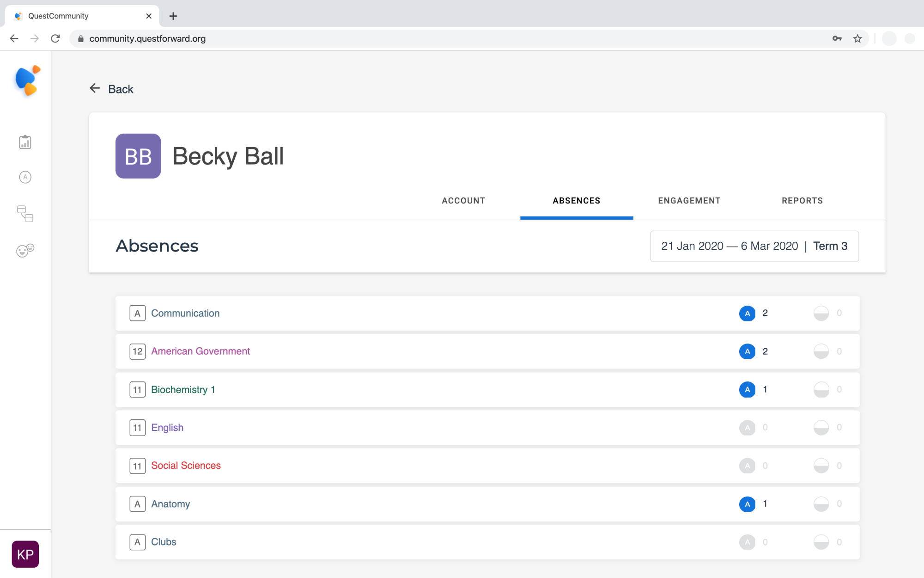Click the gray absence icon in Social Sciences row
This screenshot has height=578, width=924.
coord(747,466)
